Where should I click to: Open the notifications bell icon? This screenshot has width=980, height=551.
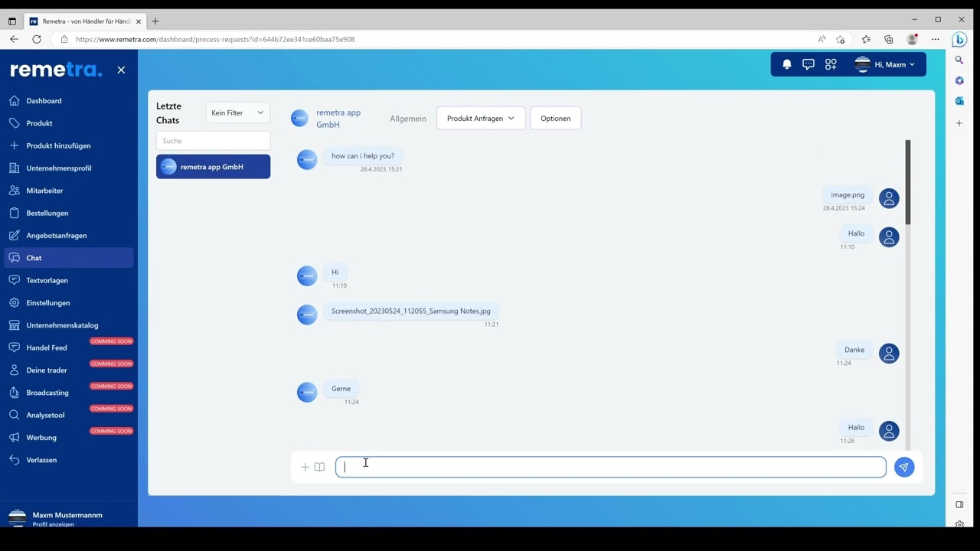786,64
